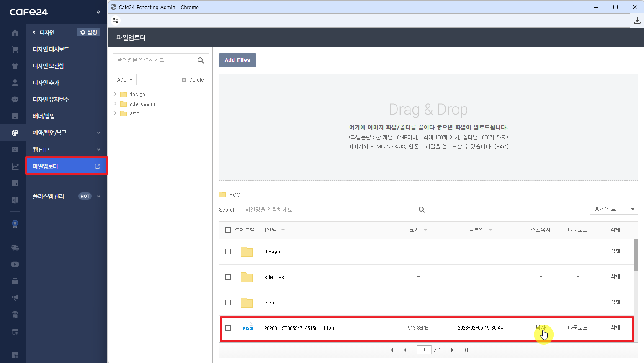Click the file search magnifier icon
This screenshot has height=363, width=644.
point(422,210)
